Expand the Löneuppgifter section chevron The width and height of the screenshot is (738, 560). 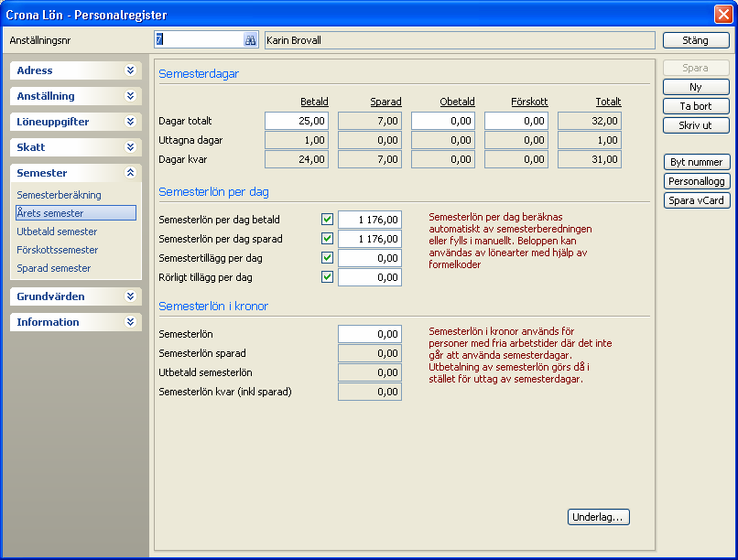tap(130, 122)
